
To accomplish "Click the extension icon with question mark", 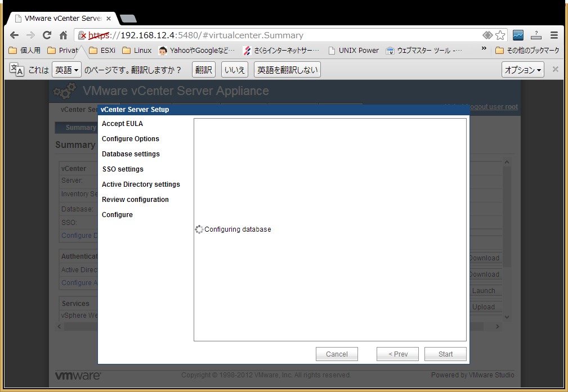I will click(536, 35).
